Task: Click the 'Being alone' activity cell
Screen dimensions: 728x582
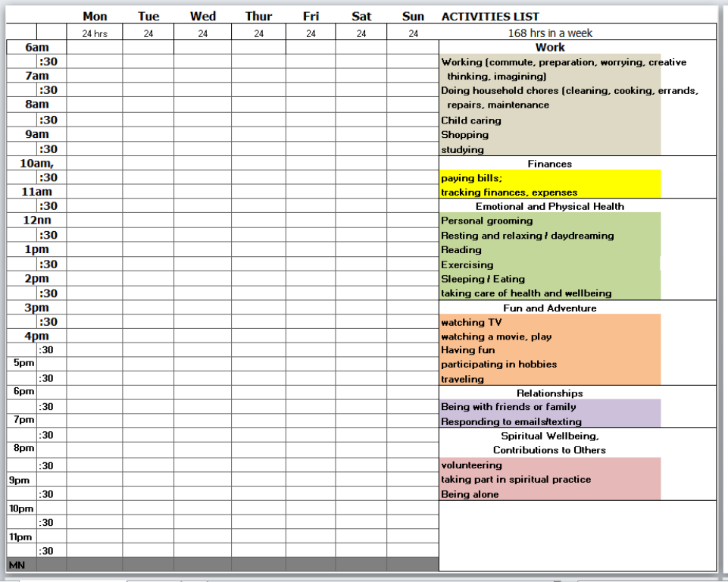Action: [470, 494]
